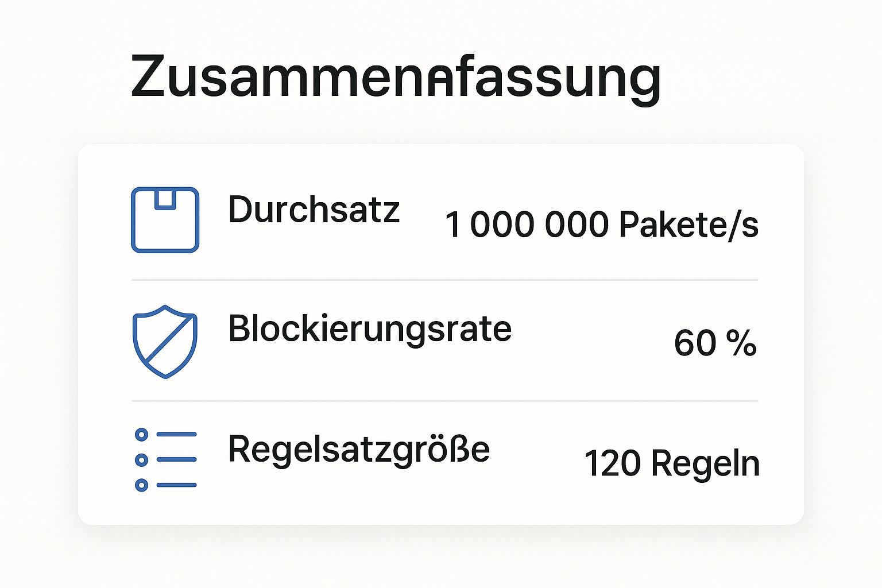Click the Blockierungsrate label
Viewport: 882px width, 588px height.
(370, 329)
